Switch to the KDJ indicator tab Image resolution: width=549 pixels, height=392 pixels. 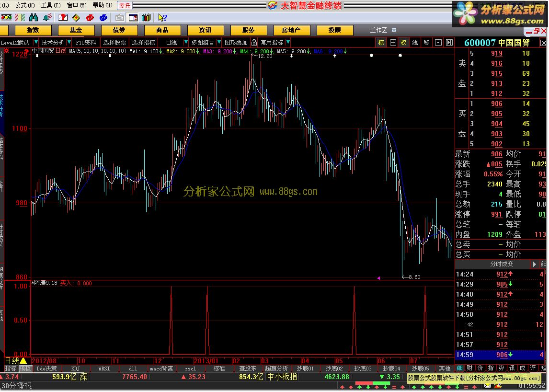pyautogui.click(x=76, y=369)
